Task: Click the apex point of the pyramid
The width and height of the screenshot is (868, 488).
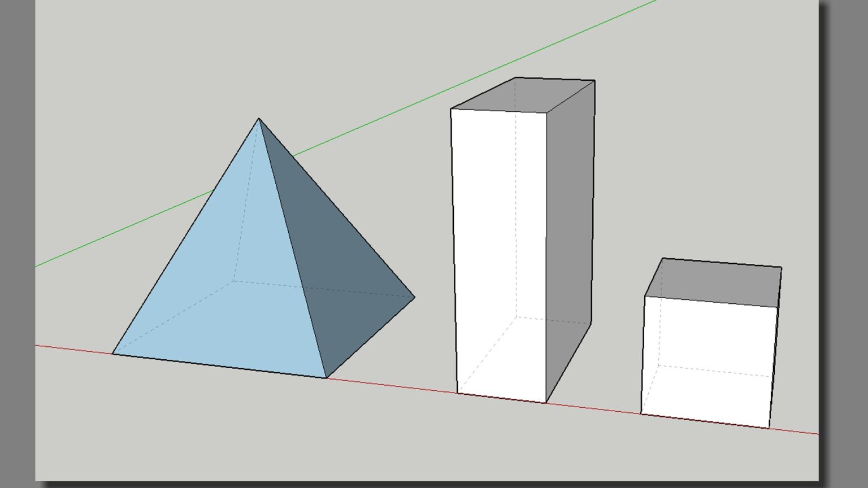Action: pyautogui.click(x=259, y=119)
